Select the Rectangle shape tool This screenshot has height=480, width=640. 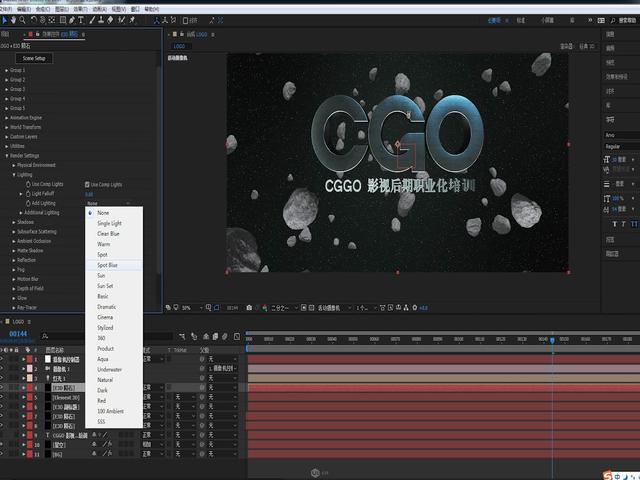coord(63,20)
